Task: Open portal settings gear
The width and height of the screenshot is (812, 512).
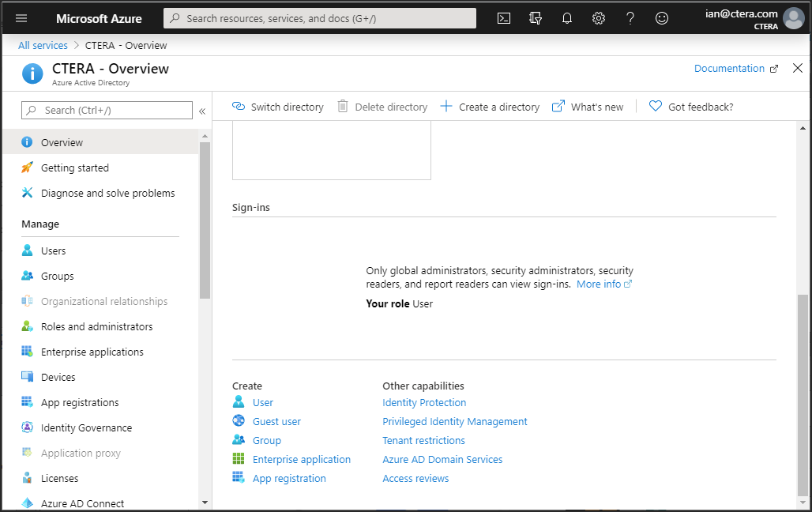Action: pos(599,18)
